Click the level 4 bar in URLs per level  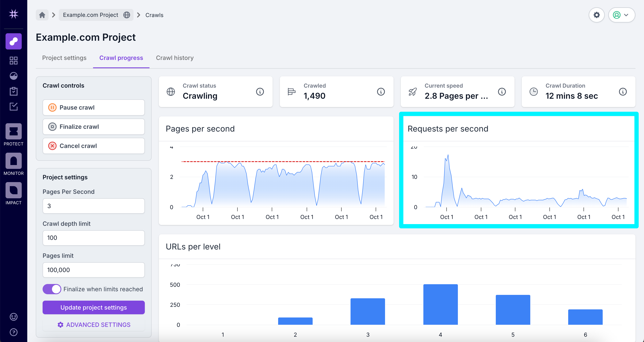click(440, 304)
